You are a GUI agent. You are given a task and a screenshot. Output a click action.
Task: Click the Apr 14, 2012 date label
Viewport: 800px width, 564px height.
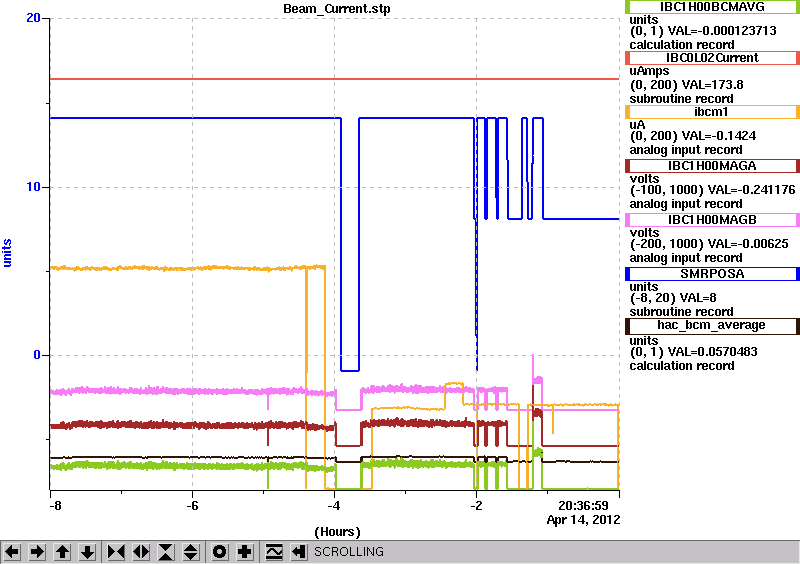pyautogui.click(x=583, y=520)
